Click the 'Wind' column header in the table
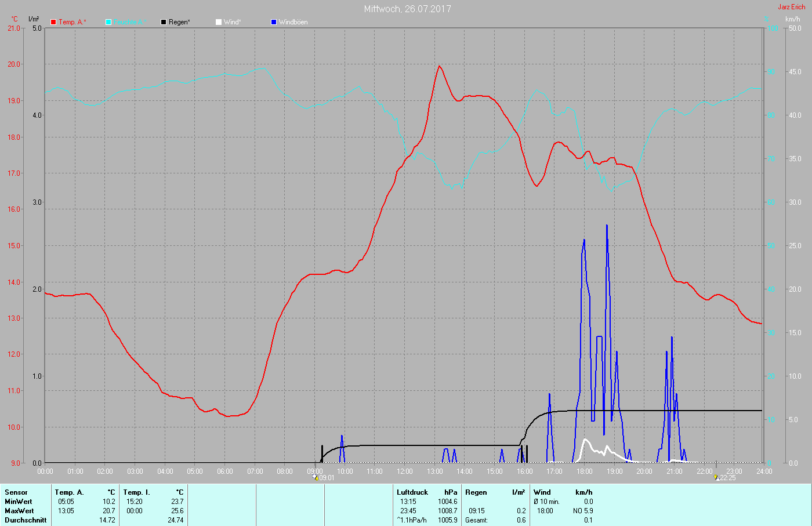 click(x=542, y=492)
